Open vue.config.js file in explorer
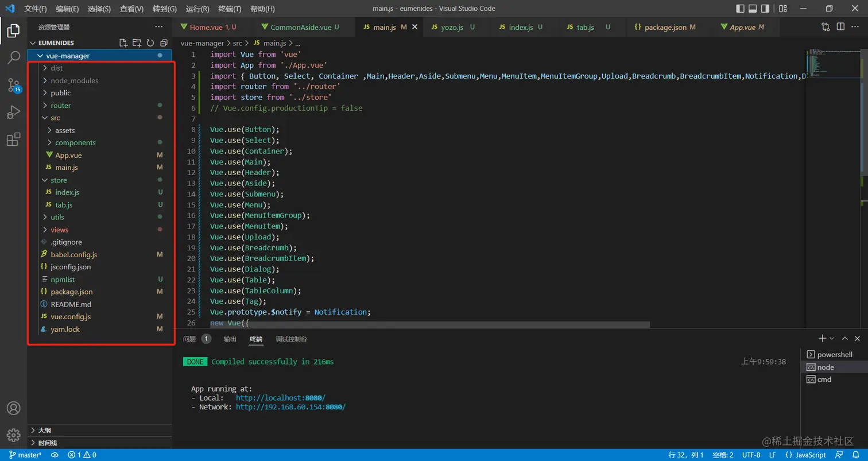 99,316
